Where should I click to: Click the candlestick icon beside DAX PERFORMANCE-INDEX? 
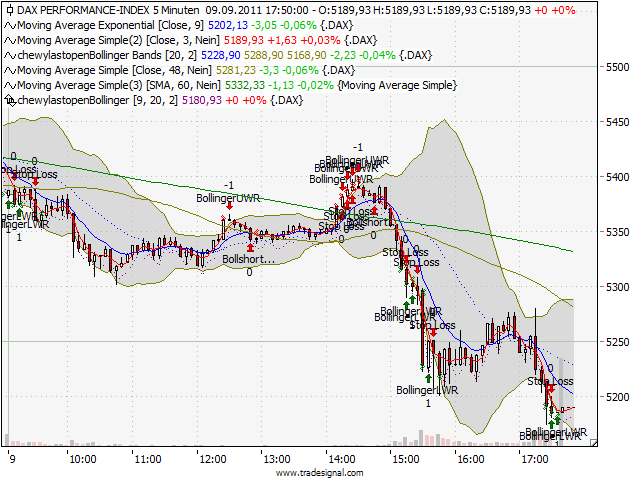coord(10,10)
